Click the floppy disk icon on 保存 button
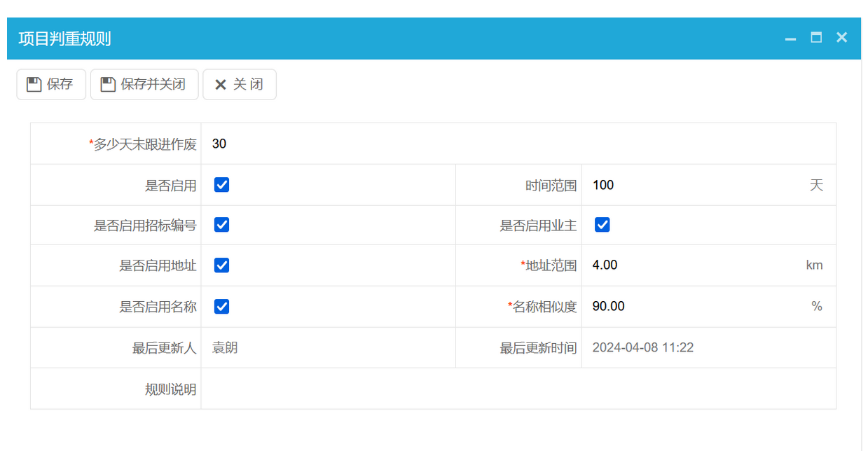 click(36, 84)
